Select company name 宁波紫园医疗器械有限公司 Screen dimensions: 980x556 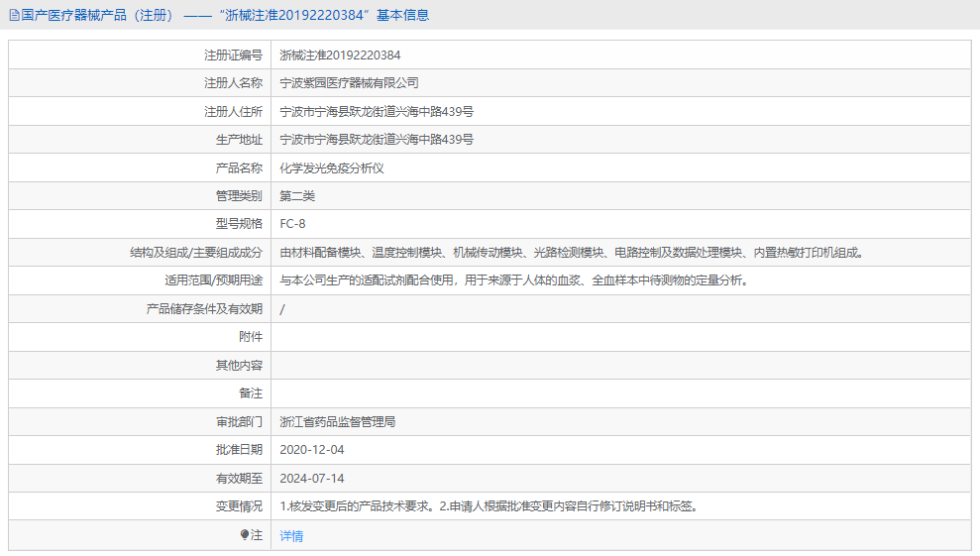tap(349, 83)
